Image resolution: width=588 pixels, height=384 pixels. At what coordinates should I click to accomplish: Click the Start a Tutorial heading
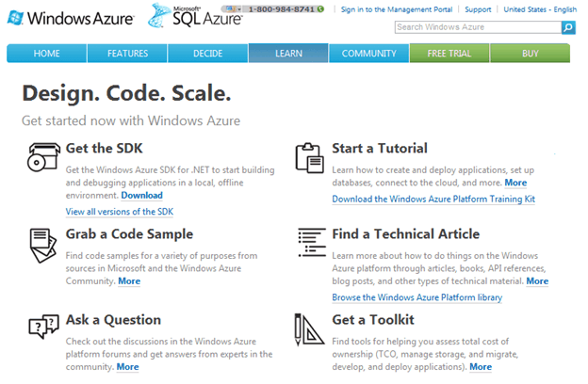click(x=380, y=149)
